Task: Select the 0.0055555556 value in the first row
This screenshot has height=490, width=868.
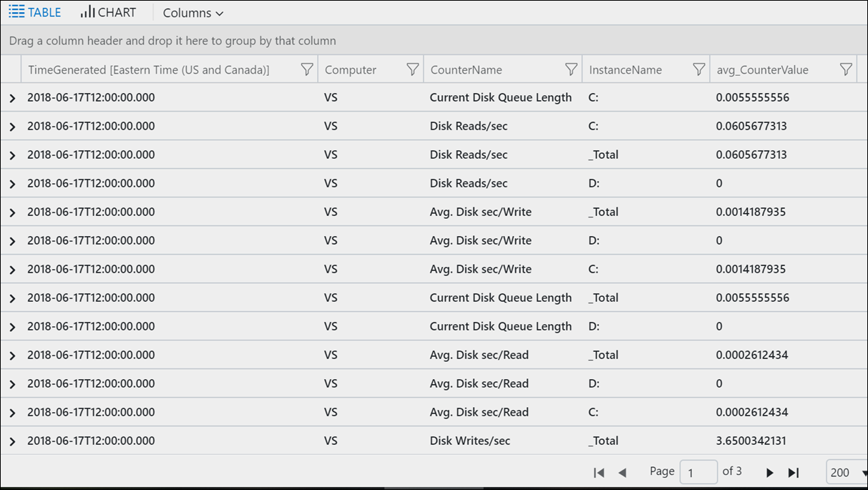Action: 753,97
